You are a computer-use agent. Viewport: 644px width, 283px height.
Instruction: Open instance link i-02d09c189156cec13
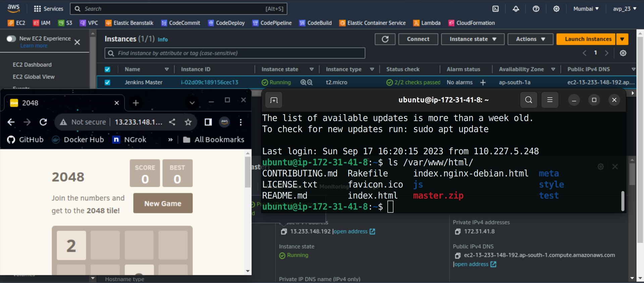tap(210, 82)
